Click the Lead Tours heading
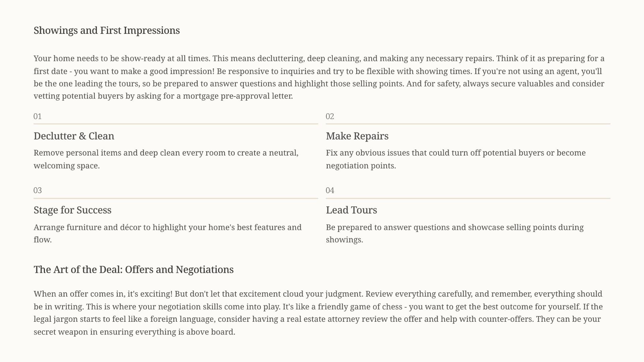 pyautogui.click(x=352, y=210)
